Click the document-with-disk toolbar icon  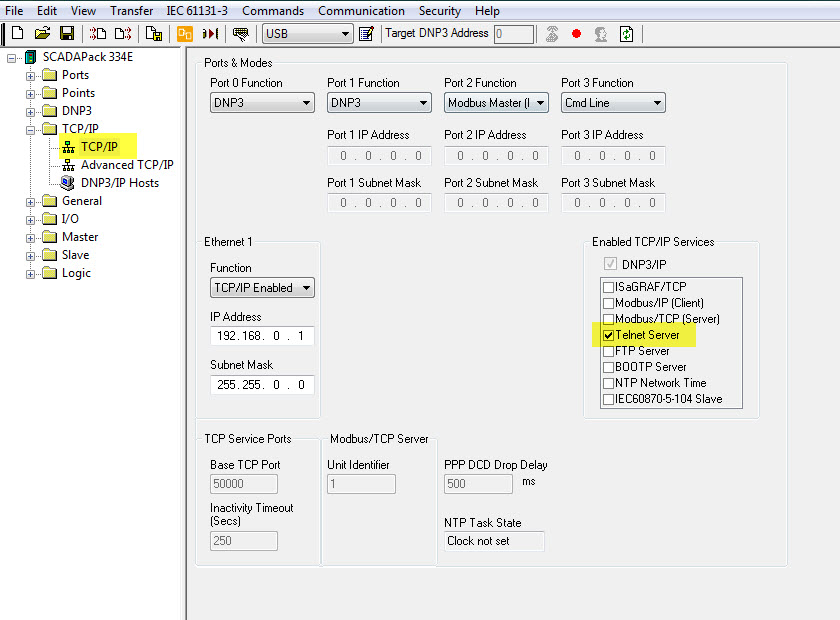pos(154,34)
